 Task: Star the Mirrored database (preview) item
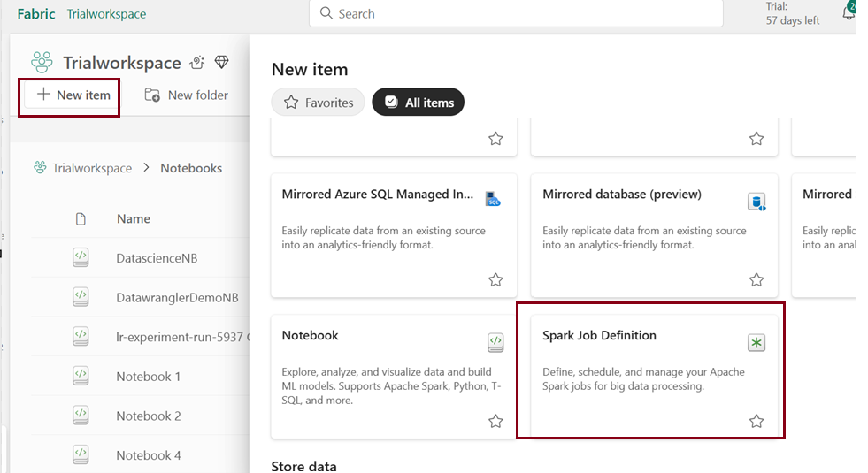pyautogui.click(x=757, y=279)
